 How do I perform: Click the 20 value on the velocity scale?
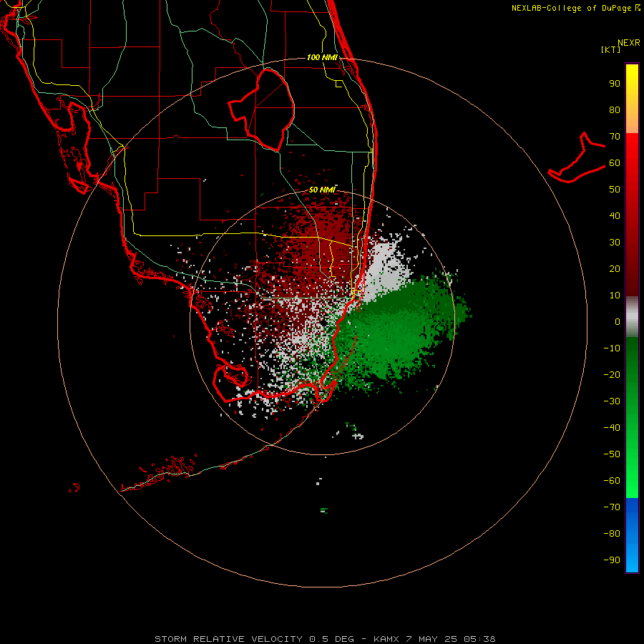click(x=615, y=268)
